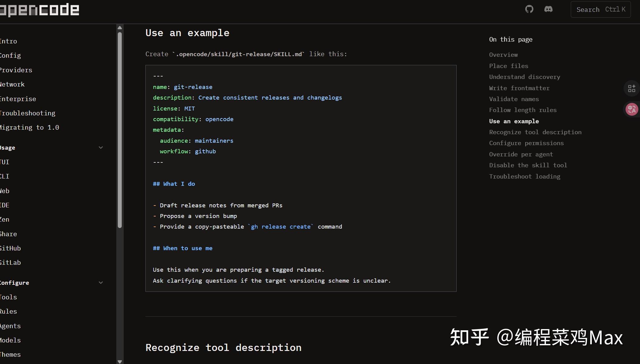Click the opencode logo
This screenshot has width=640, height=364.
[x=39, y=9]
